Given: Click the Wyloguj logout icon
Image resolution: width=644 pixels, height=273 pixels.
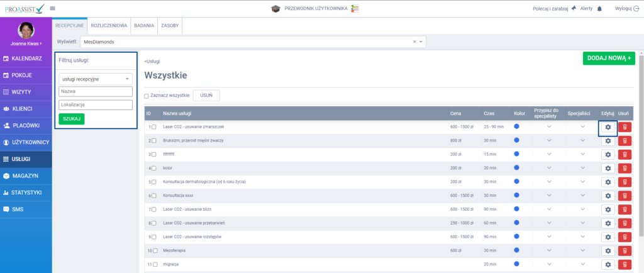Looking at the screenshot, I should pos(635,9).
